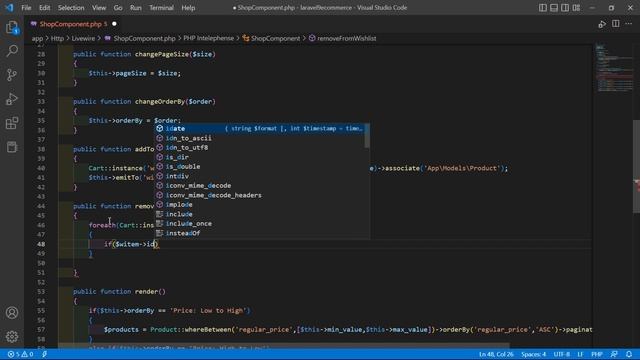640x360 pixels.
Task: Open the Search view
Action: [x=12, y=51]
